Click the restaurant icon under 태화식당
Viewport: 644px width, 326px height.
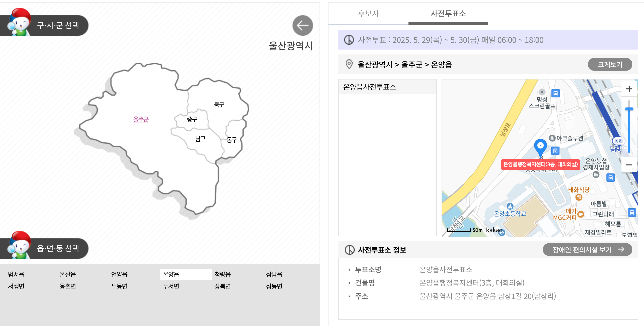tap(579, 197)
